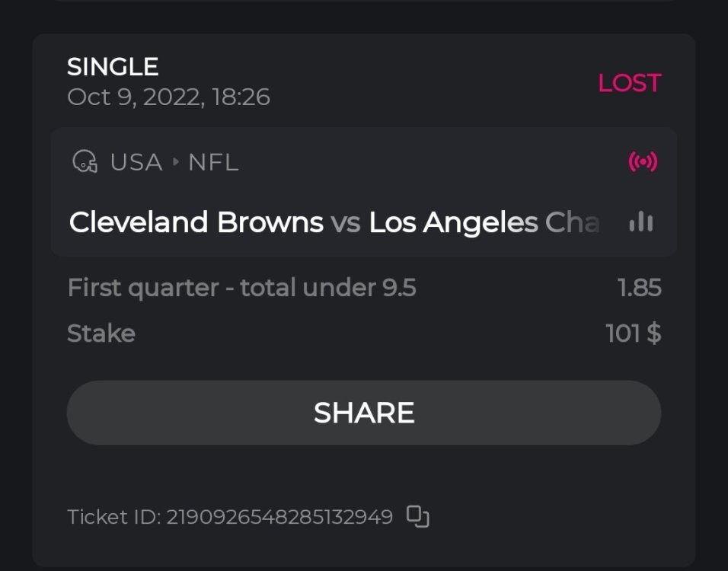Click the Ticket ID number text
This screenshot has width=728, height=571.
pyautogui.click(x=279, y=517)
